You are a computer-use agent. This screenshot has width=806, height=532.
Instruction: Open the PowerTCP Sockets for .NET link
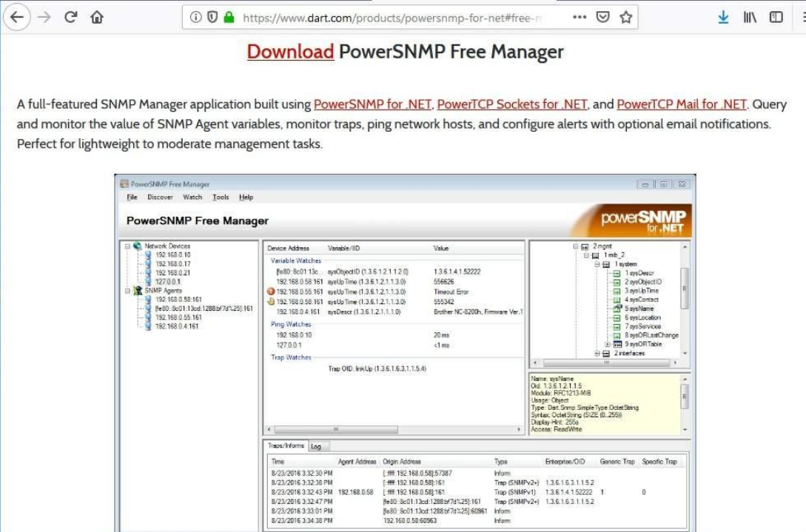512,104
